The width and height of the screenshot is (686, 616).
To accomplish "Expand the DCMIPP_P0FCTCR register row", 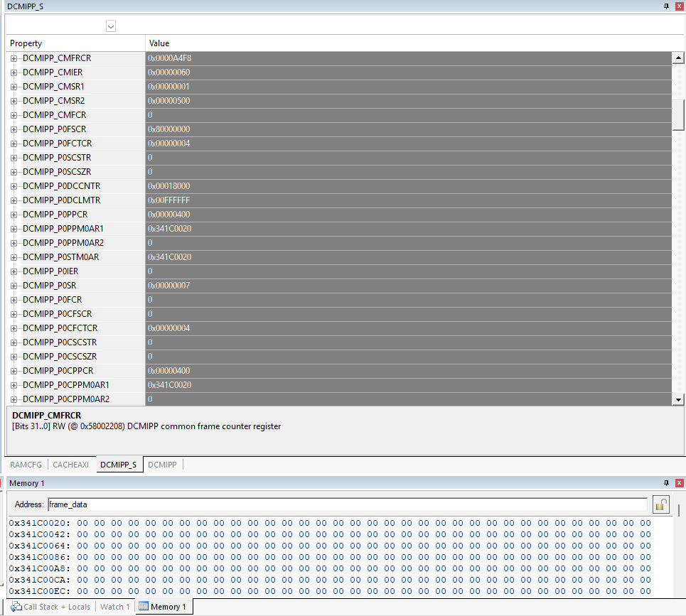I will [x=14, y=144].
